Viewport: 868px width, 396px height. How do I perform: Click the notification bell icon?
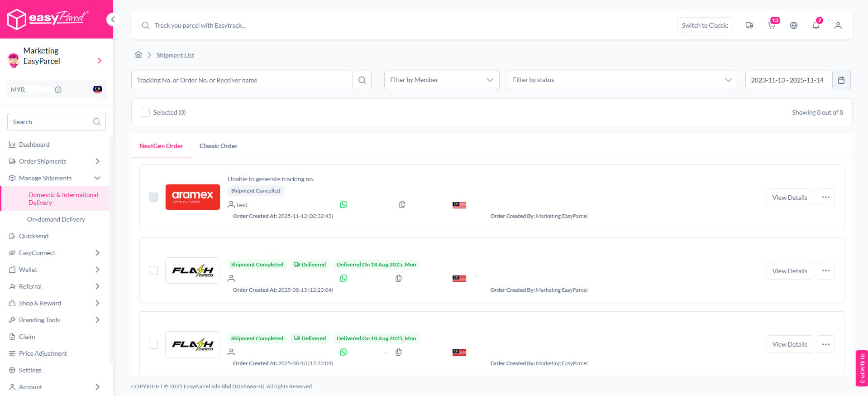[x=816, y=25]
